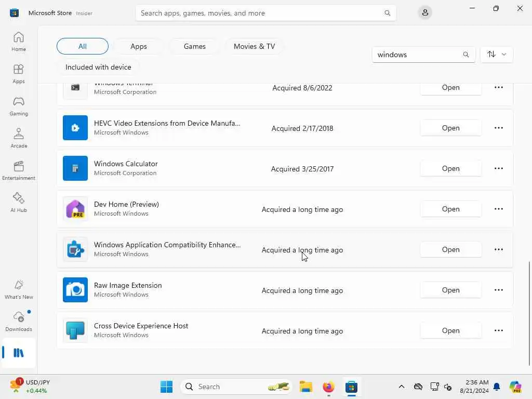Click magnifier in library filter box
The height and width of the screenshot is (399, 532).
(x=466, y=55)
